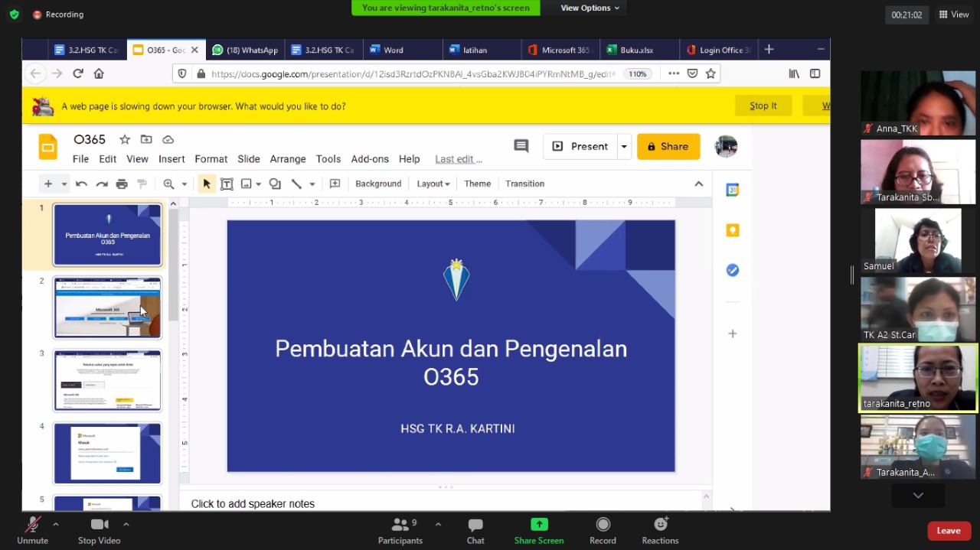Leave the Zoom meeting
The image size is (980, 550).
[x=949, y=531]
